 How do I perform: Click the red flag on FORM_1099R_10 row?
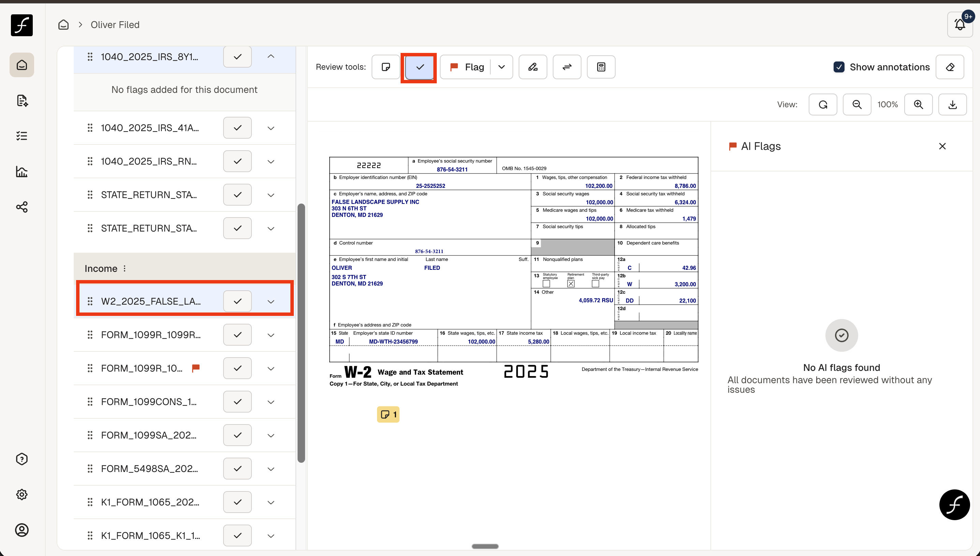point(196,368)
